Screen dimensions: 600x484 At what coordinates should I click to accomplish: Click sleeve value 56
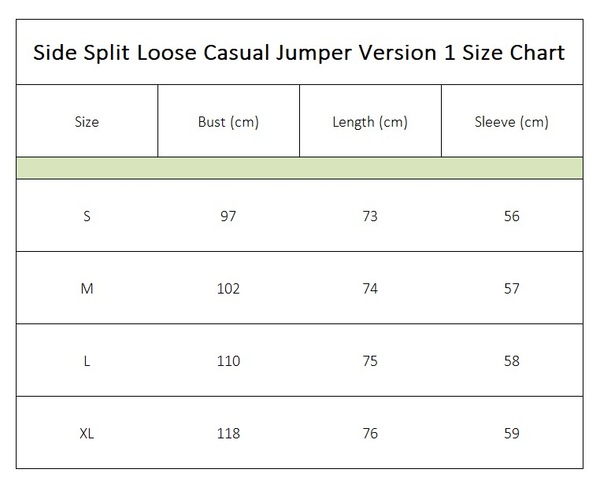[x=512, y=216]
